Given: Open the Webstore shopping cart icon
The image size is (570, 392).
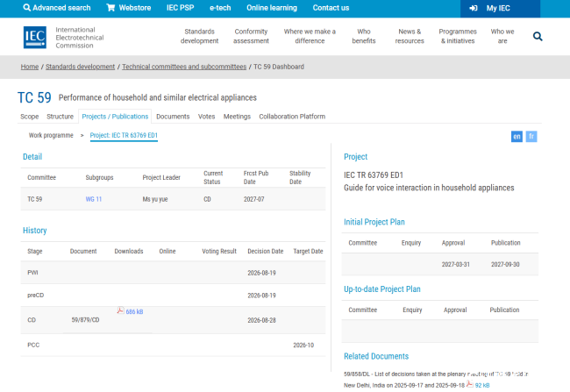Looking at the screenshot, I should [x=110, y=8].
